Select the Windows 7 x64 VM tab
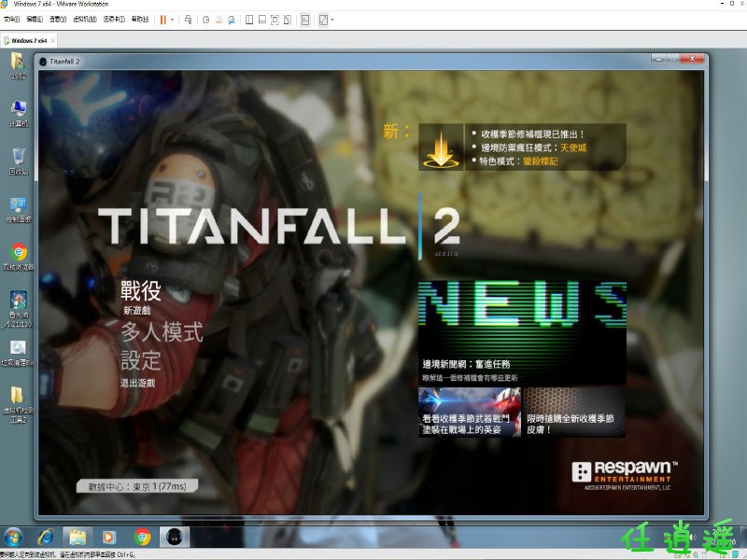This screenshot has width=747, height=560. click(x=29, y=40)
